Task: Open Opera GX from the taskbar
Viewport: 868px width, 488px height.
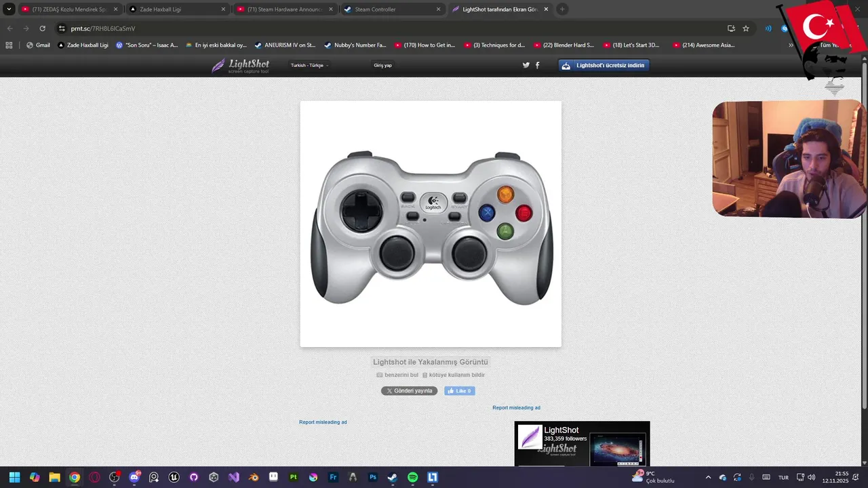Action: (x=94, y=477)
